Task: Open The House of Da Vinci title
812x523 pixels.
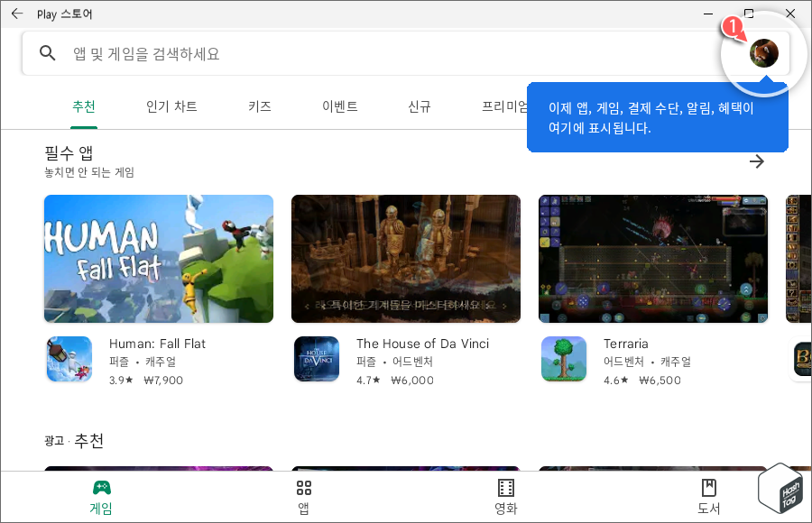Action: click(x=422, y=344)
